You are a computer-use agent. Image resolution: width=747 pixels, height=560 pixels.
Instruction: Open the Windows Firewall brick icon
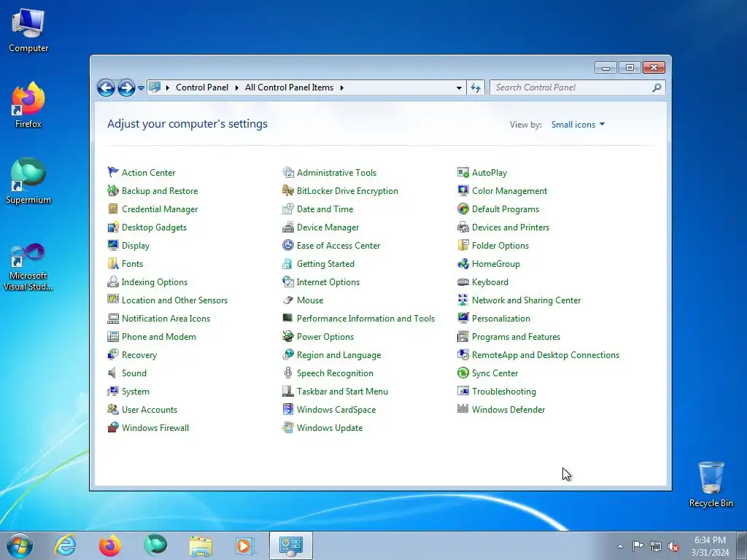point(113,427)
